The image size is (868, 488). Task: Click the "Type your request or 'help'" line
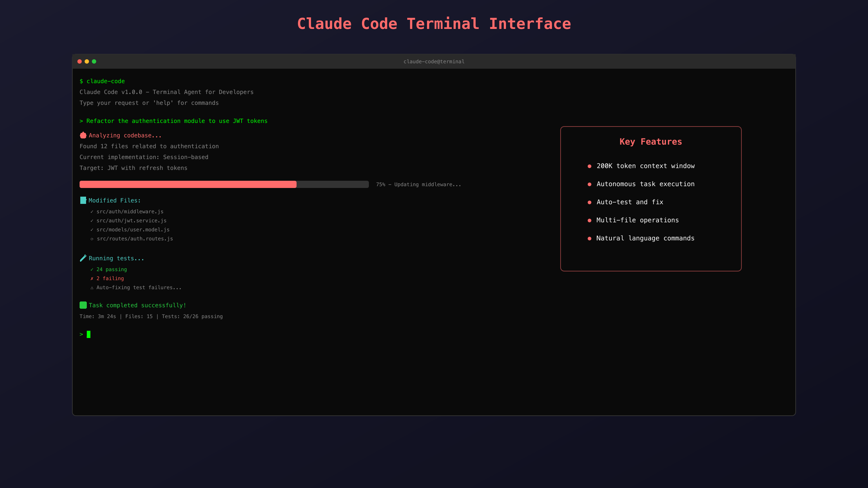(x=149, y=103)
